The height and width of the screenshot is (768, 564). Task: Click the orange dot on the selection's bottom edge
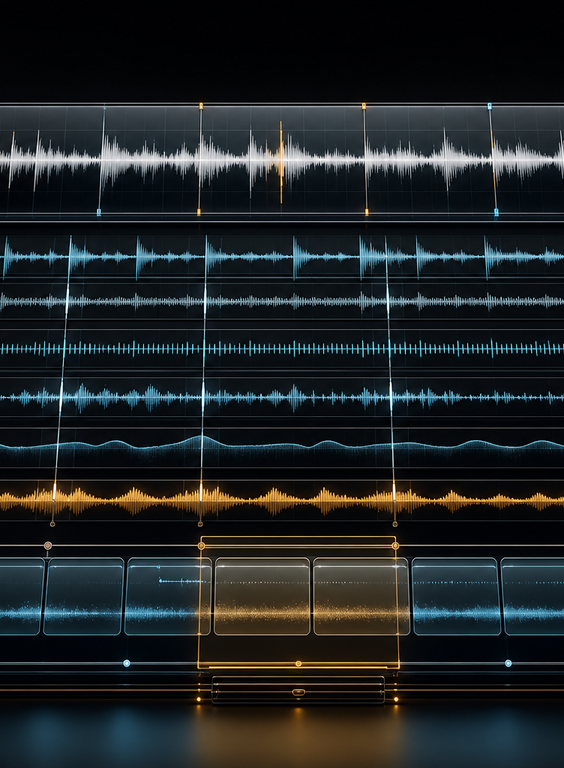click(298, 664)
